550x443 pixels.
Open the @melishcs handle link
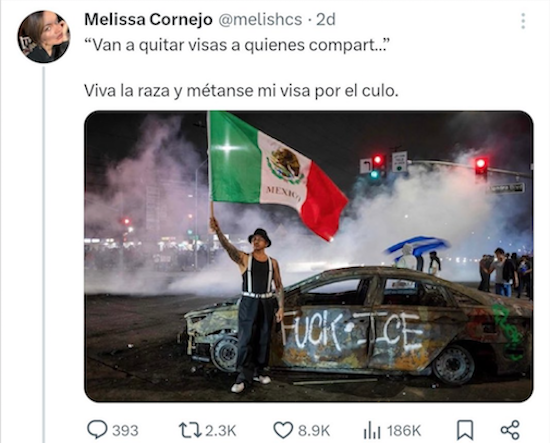(x=260, y=20)
